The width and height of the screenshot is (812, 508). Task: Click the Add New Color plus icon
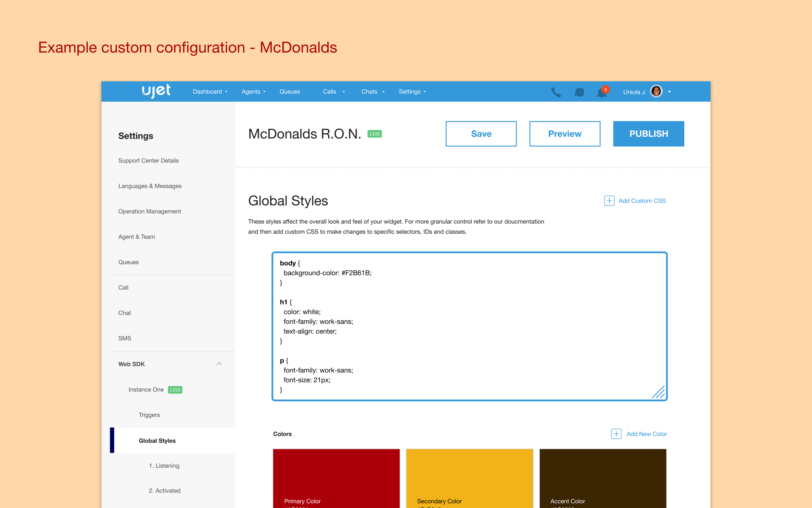click(x=616, y=434)
